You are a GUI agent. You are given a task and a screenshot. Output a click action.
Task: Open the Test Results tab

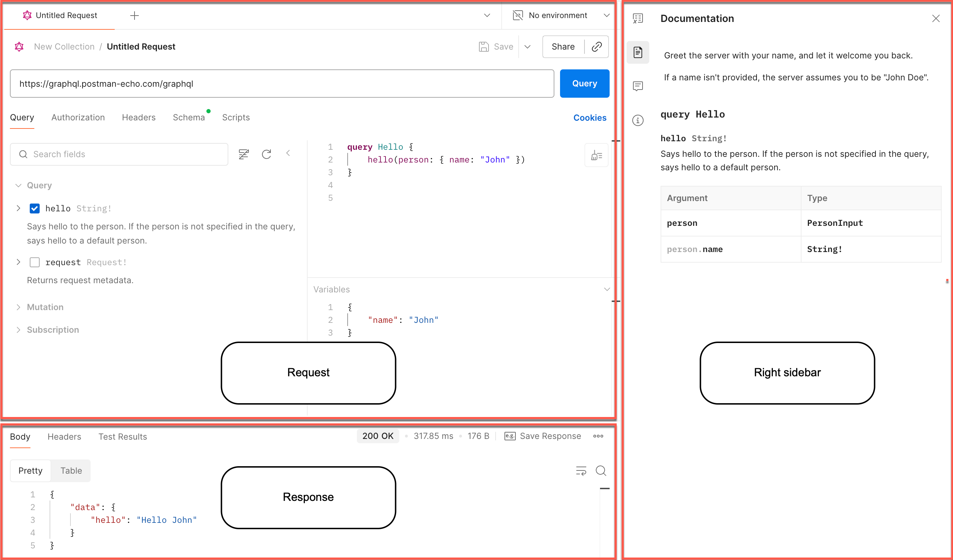point(122,436)
